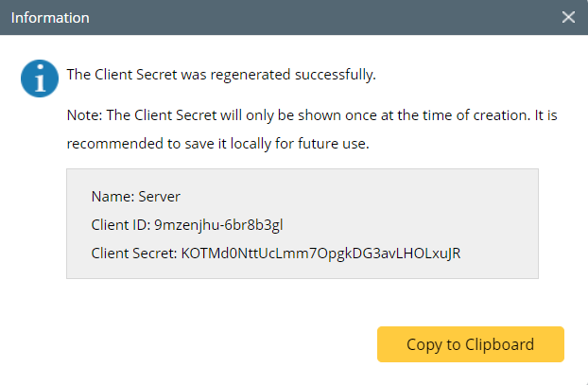This screenshot has height=385, width=588.
Task: Click the word Note: in the message
Action: coord(84,115)
